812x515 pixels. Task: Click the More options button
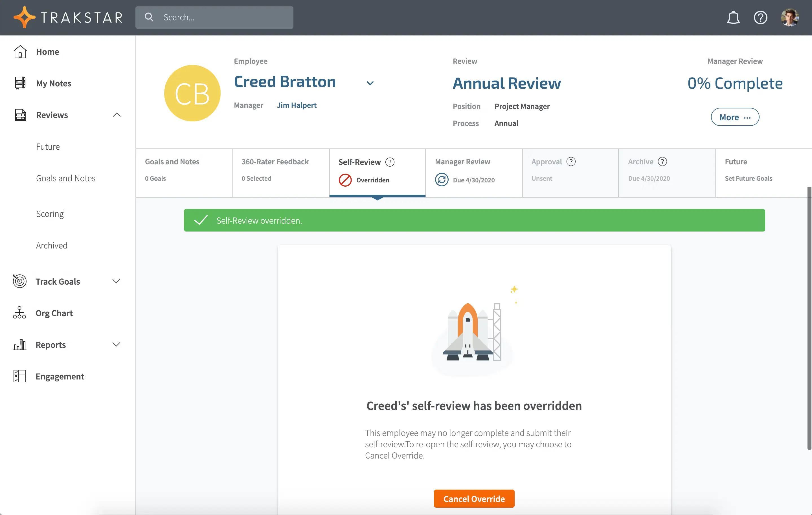[x=735, y=117]
